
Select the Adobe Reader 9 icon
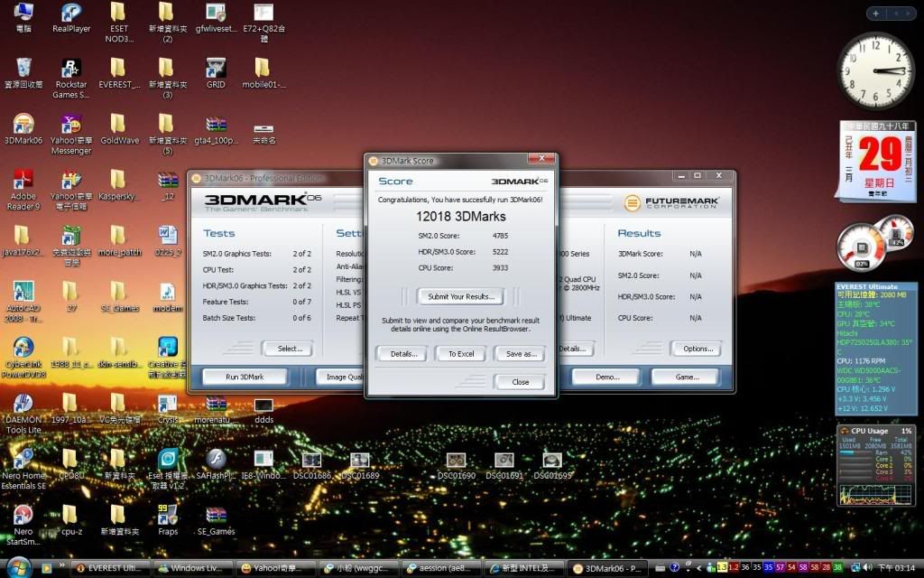[23, 190]
